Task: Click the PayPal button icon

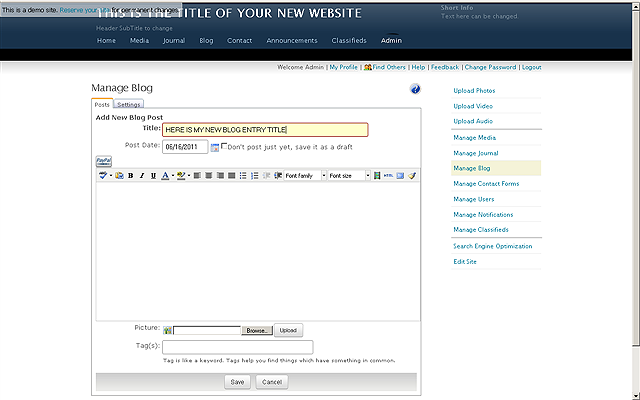Action: (102, 160)
